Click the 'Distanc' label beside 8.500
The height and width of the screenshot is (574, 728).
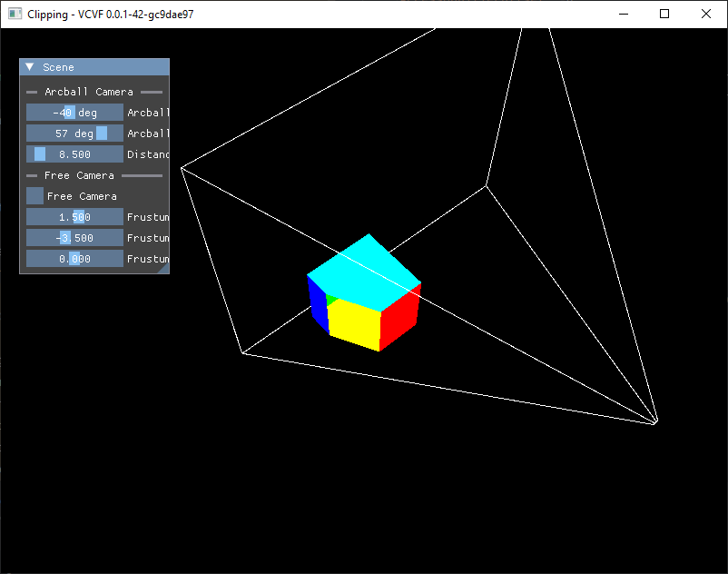pyautogui.click(x=148, y=154)
